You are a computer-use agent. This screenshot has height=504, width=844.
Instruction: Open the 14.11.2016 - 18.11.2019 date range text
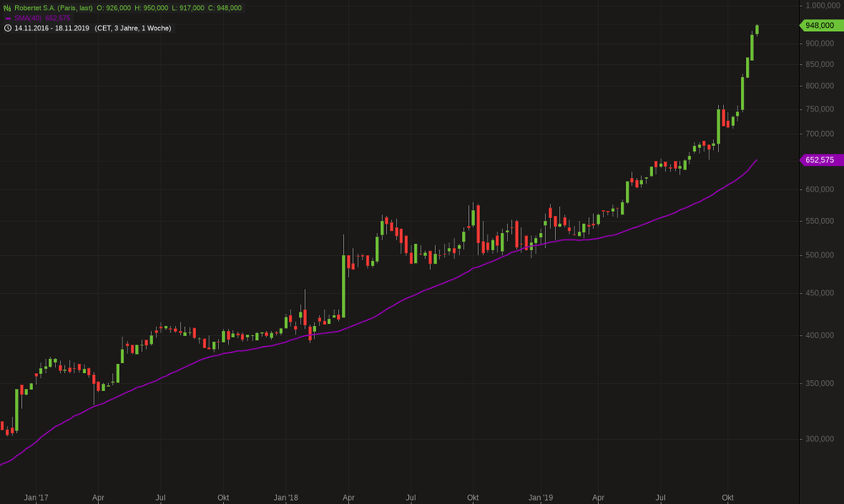tap(52, 28)
